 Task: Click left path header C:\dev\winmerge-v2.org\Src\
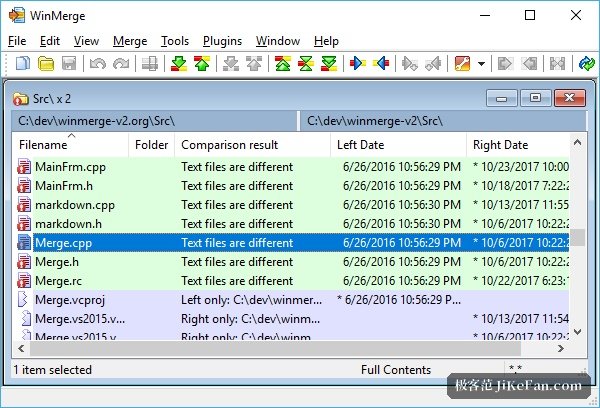pos(154,121)
